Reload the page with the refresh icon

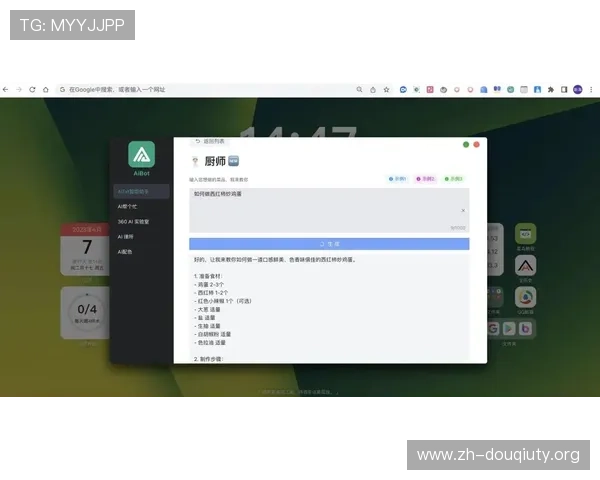(32, 90)
